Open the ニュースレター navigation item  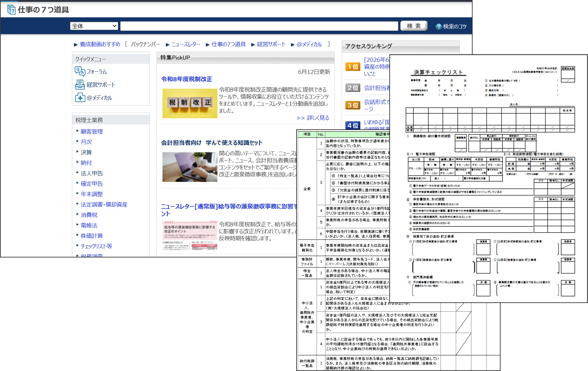click(x=186, y=44)
